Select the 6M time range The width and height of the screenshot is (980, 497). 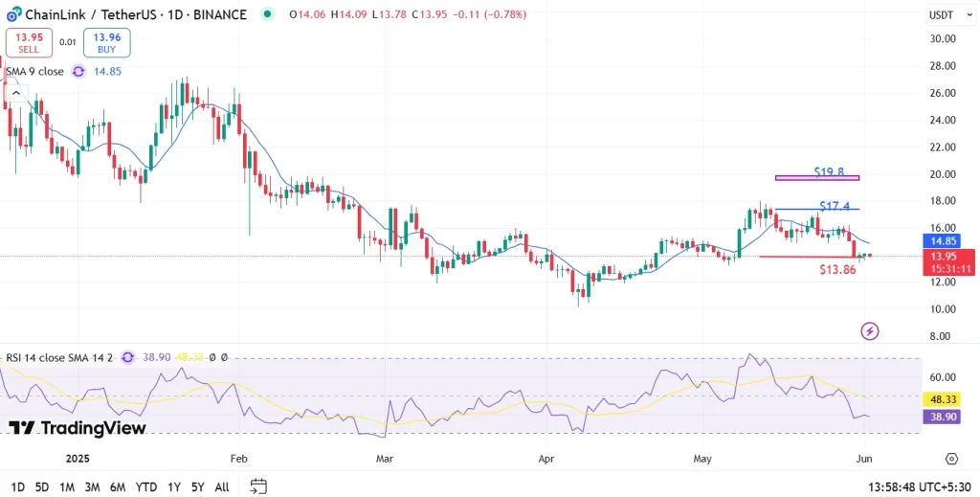pyautogui.click(x=118, y=487)
